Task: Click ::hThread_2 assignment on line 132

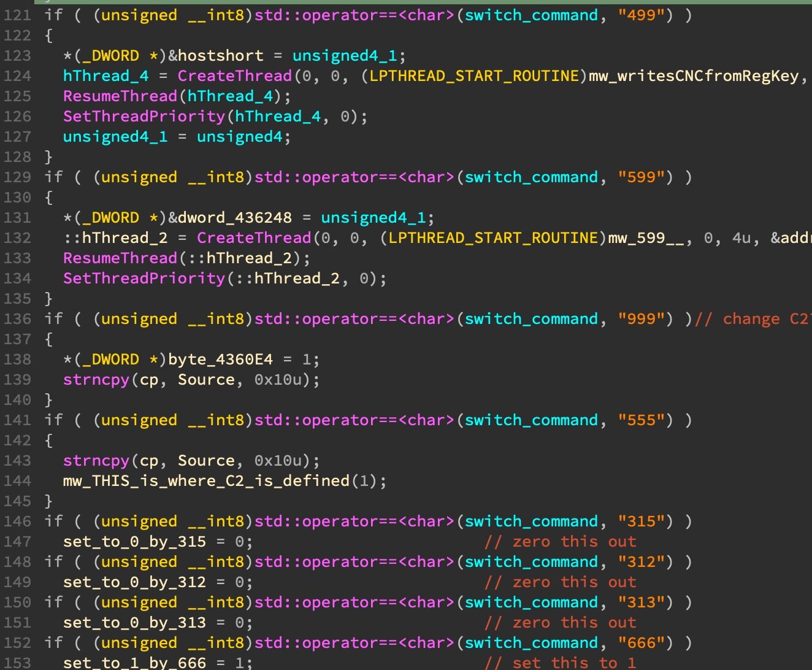Action: (115, 238)
